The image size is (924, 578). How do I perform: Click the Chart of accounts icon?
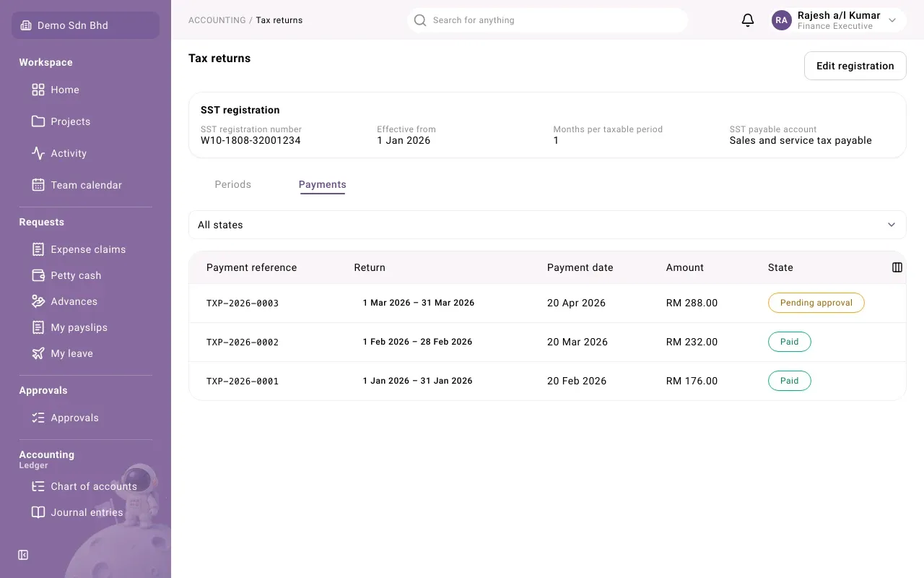tap(38, 486)
